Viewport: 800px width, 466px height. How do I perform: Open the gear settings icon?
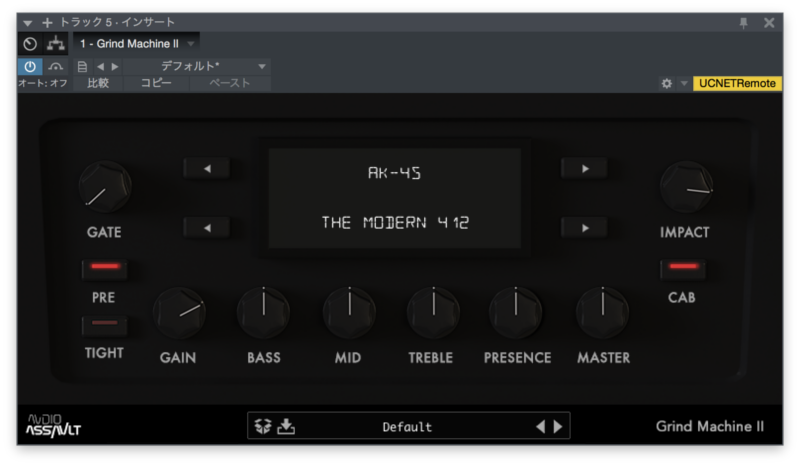tap(666, 84)
